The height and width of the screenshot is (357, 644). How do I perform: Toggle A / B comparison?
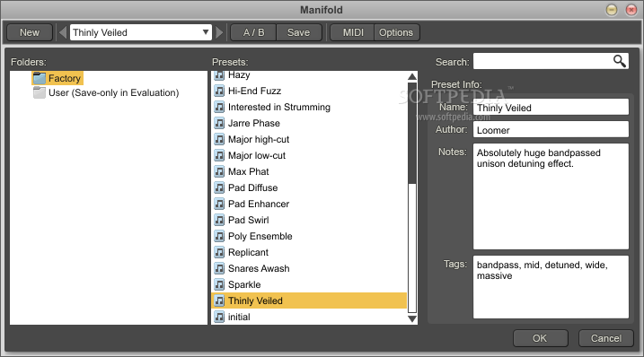pyautogui.click(x=254, y=32)
